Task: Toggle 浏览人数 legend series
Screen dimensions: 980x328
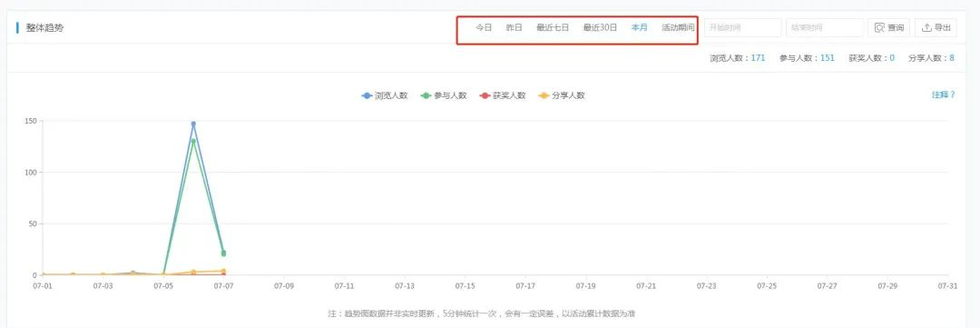Action: (385, 95)
